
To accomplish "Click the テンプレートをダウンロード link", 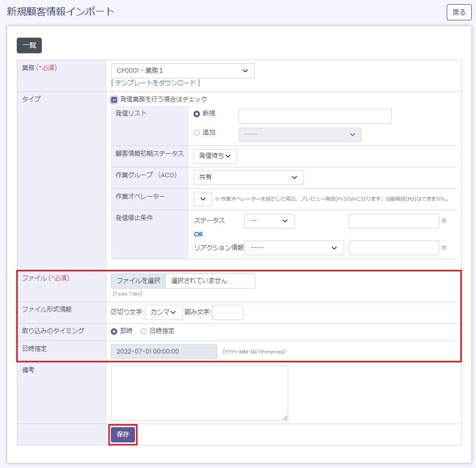I will tap(155, 83).
